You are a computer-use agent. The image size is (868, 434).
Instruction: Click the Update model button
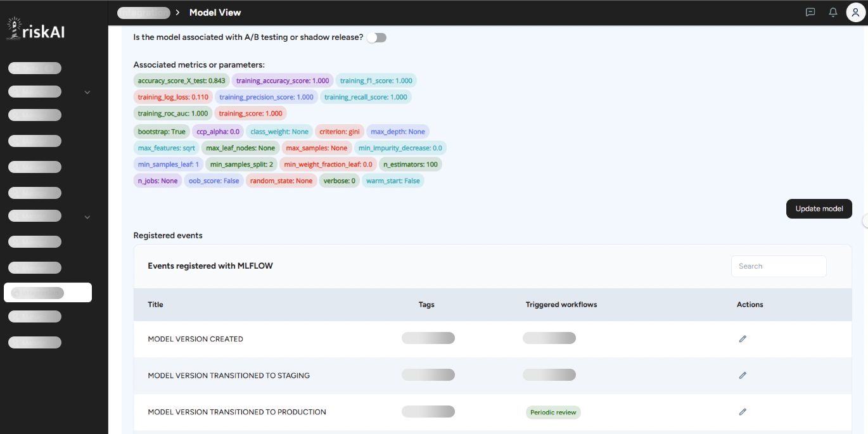(819, 208)
